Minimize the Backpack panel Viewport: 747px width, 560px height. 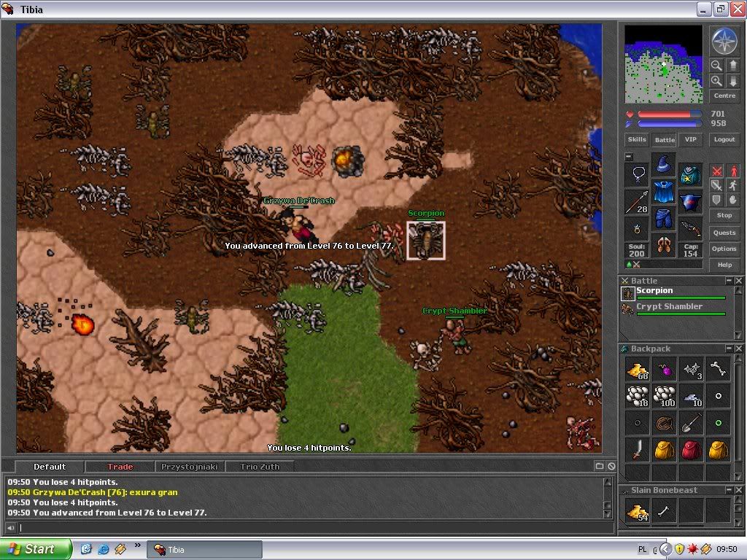[x=729, y=349]
